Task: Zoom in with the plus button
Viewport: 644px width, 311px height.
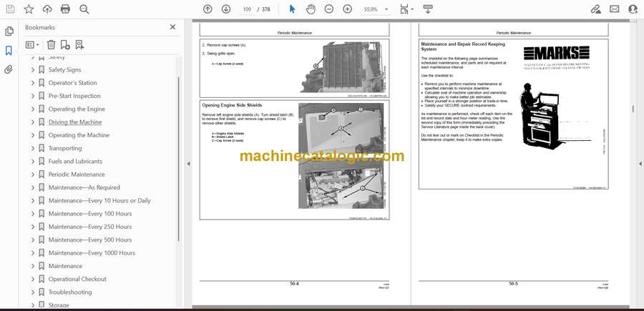Action: tap(348, 9)
